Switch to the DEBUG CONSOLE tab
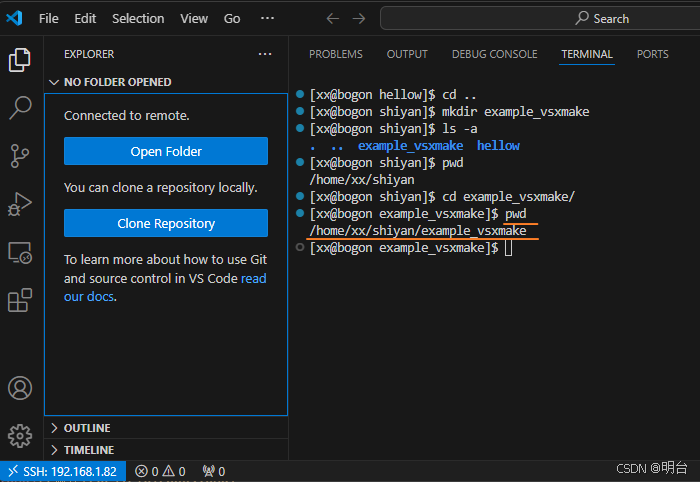700x482 pixels. [x=495, y=54]
